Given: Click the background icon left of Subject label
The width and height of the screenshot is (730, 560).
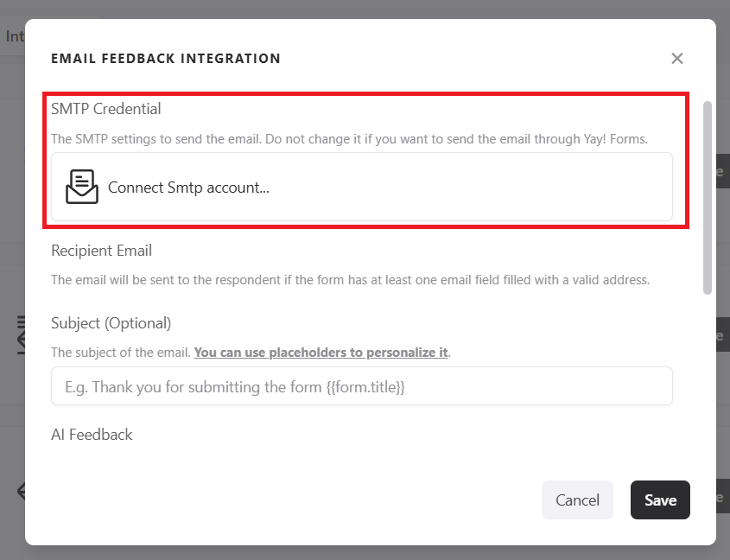Looking at the screenshot, I should point(19,335).
